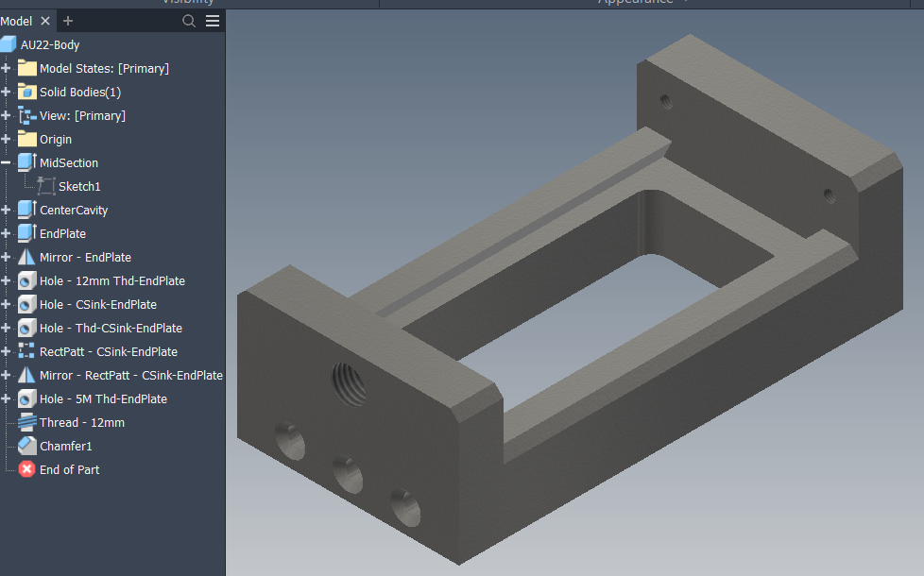The height and width of the screenshot is (576, 924).
Task: Click the End of Part marker icon
Action: click(x=26, y=469)
